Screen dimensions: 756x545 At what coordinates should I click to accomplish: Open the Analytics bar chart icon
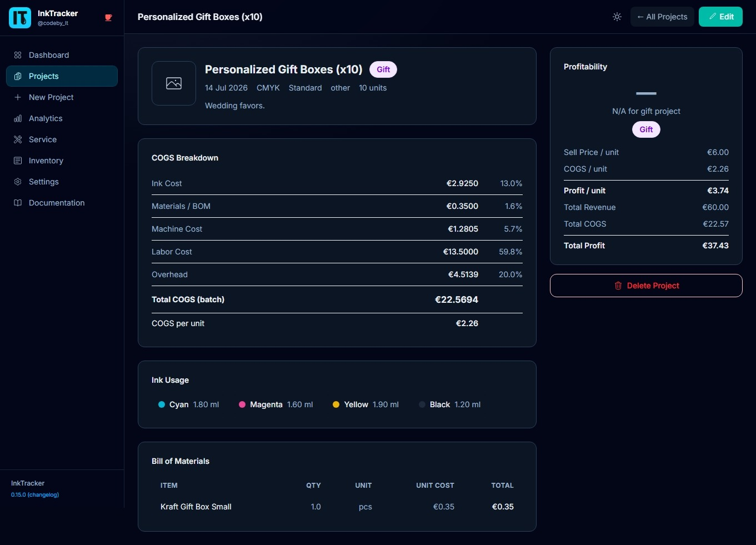pos(18,118)
